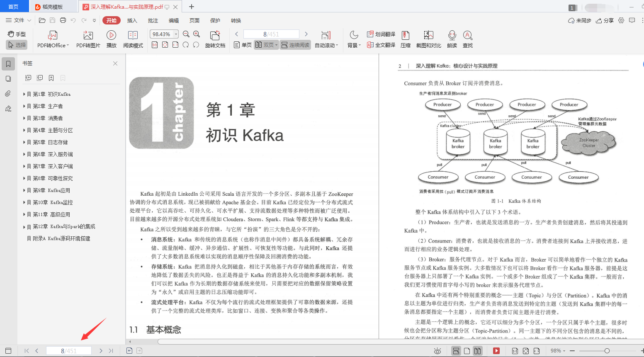The image size is (644, 357).
Task: Toggle two-page (双页) layout
Action: coord(266,45)
